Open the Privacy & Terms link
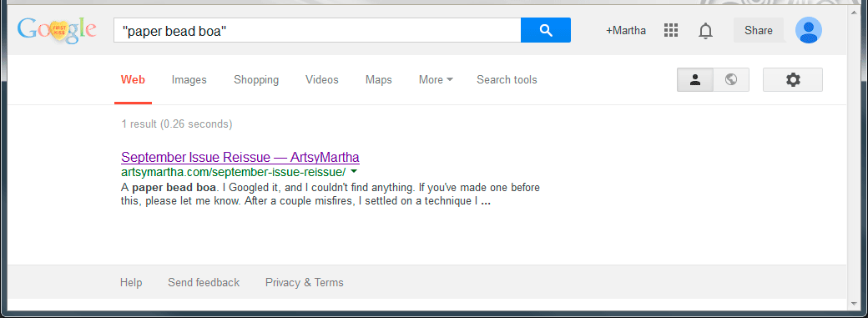Viewport: 868px width, 318px height. (305, 283)
